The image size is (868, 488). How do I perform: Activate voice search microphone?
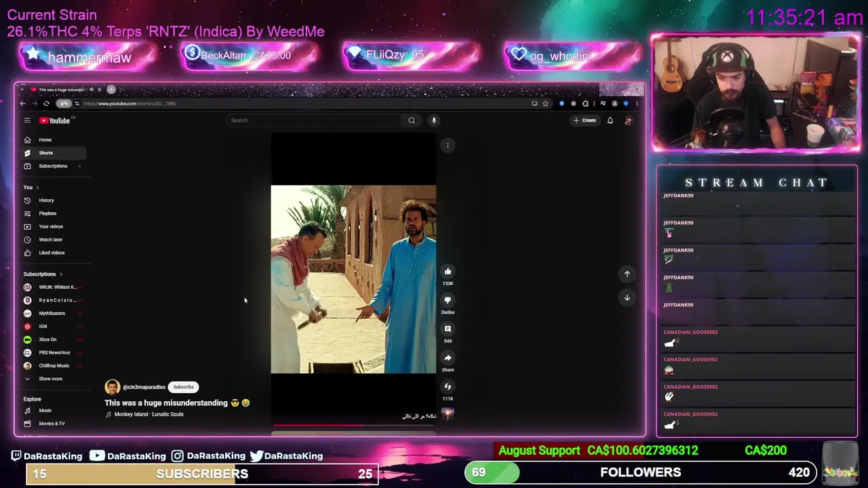click(x=434, y=121)
